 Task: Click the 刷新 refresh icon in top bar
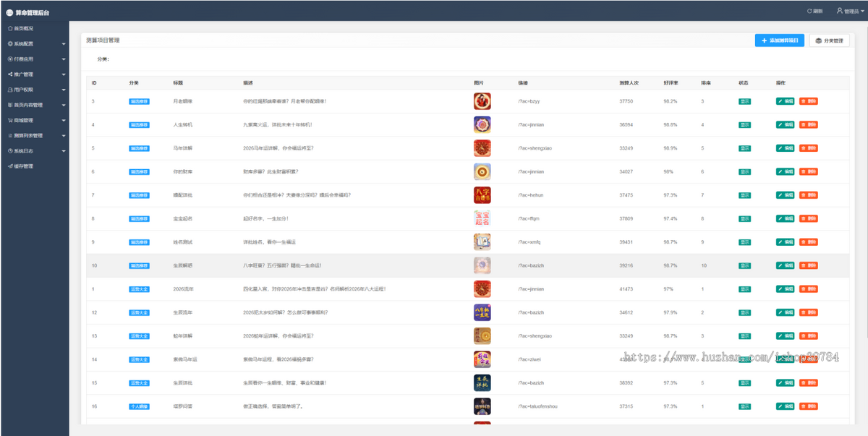click(809, 11)
